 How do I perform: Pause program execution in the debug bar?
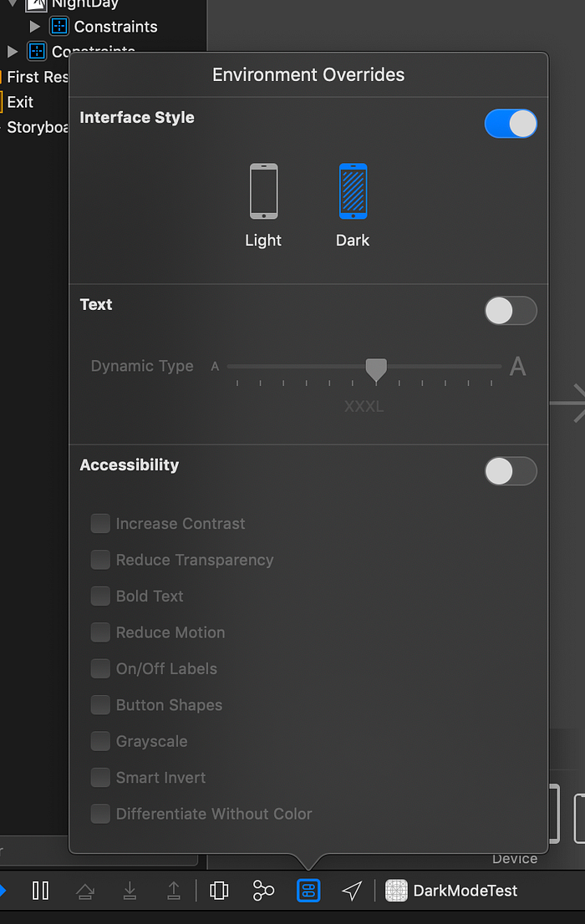click(x=40, y=891)
